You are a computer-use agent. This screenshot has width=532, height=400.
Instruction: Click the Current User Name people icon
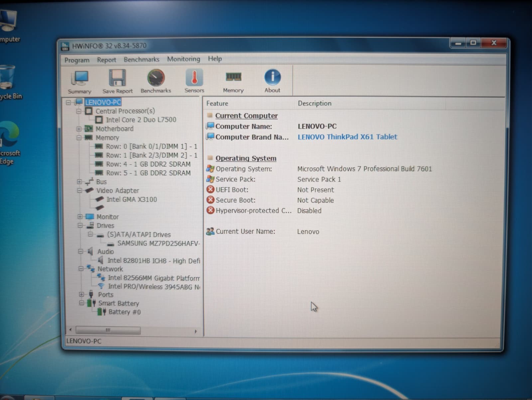point(210,231)
